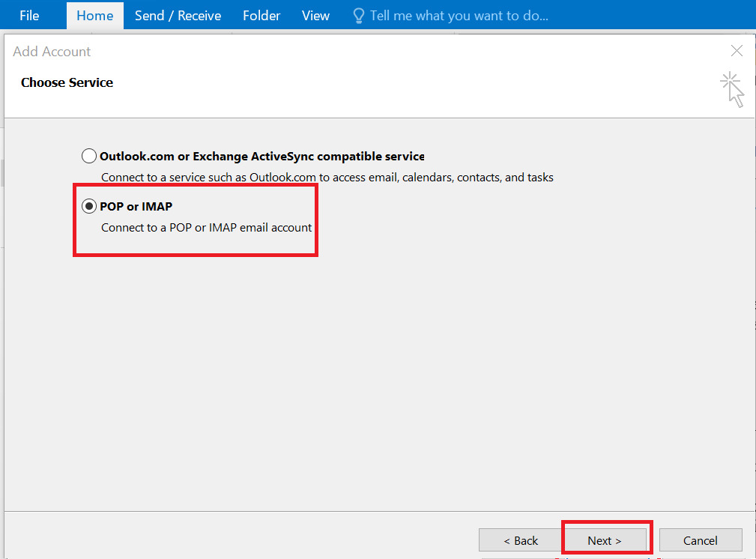The image size is (756, 559).
Task: Select the POP or IMAP radio button
Action: tap(89, 206)
